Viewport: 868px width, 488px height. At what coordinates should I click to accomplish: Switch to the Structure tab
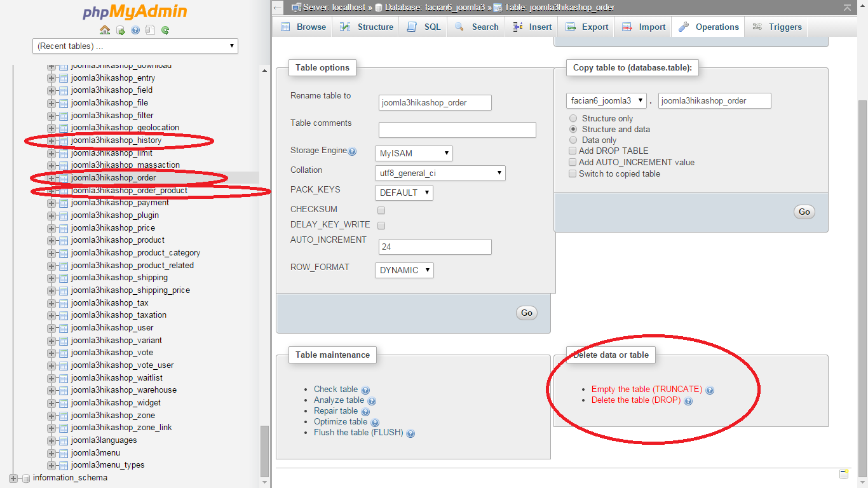click(366, 27)
